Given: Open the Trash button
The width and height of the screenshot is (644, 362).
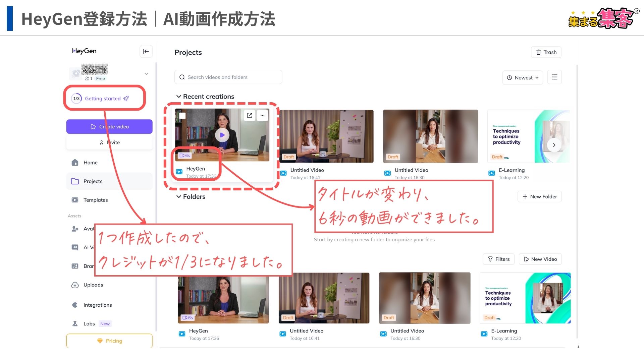Looking at the screenshot, I should tap(546, 52).
